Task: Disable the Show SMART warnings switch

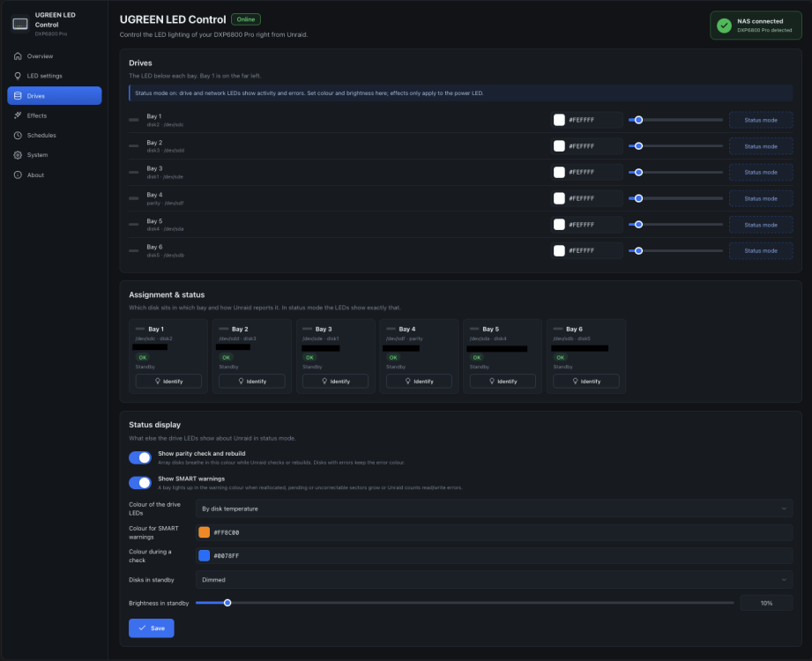Action: [x=140, y=482]
